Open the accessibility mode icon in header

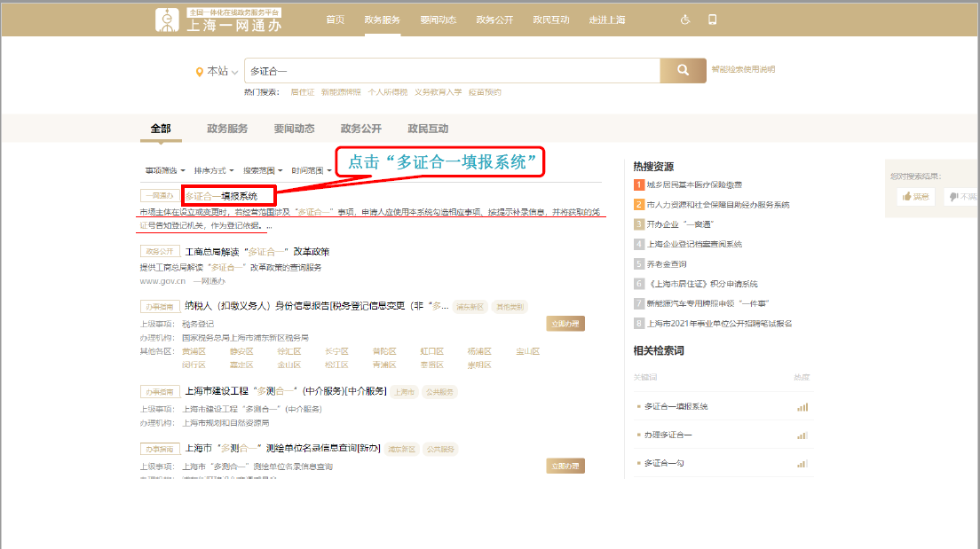[684, 20]
